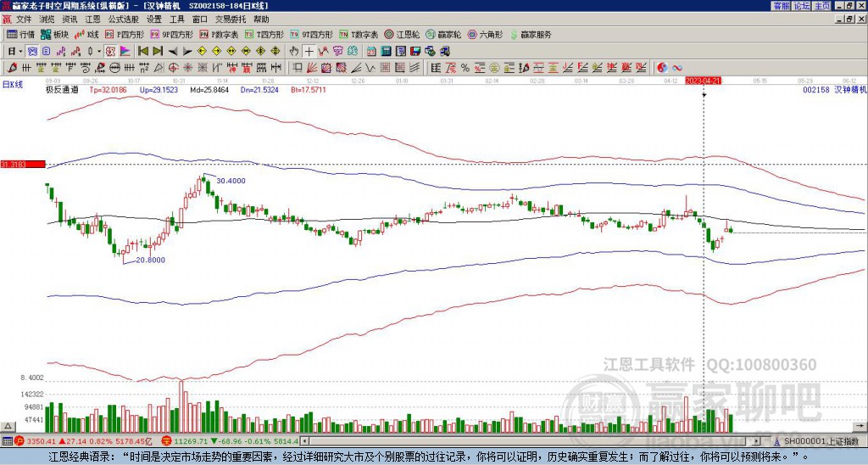Click the 极反通道 indicator label
868x465 pixels.
tap(62, 89)
